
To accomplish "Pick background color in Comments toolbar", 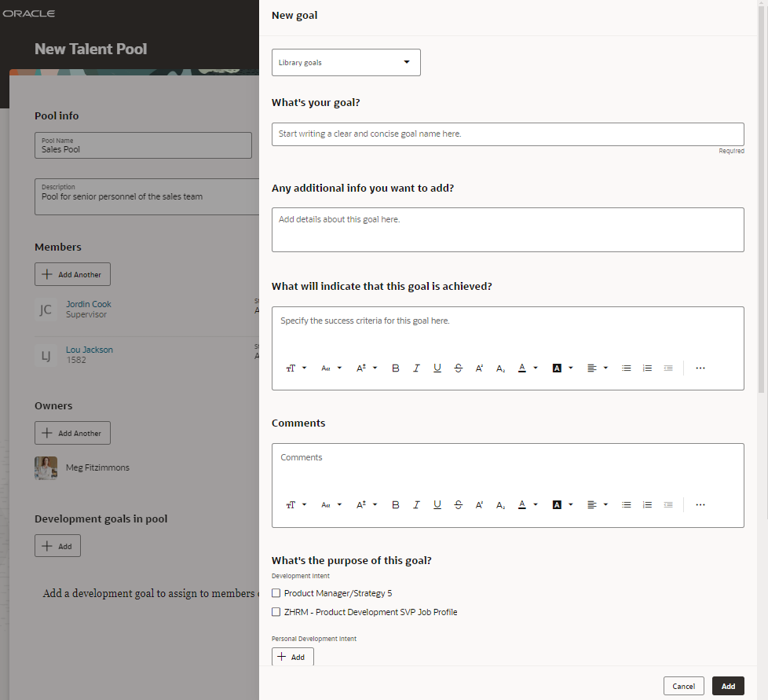I will tap(562, 504).
